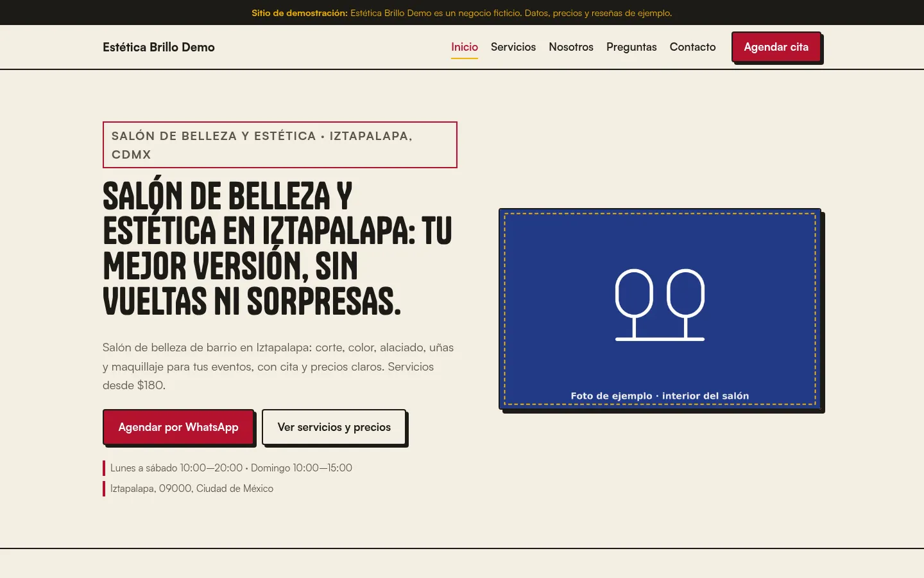The height and width of the screenshot is (578, 924).
Task: Click the hours line "Lunes a sábado 10:00—20:00"
Action: coord(231,468)
